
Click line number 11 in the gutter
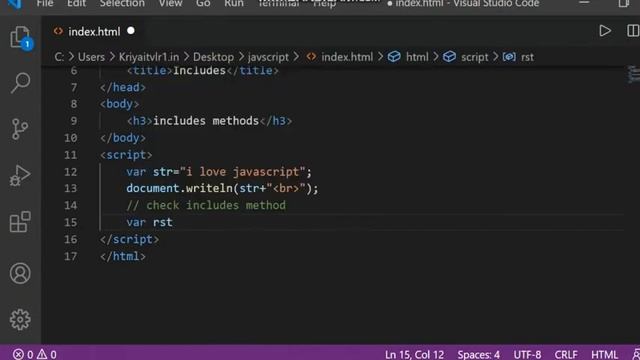pyautogui.click(x=71, y=155)
